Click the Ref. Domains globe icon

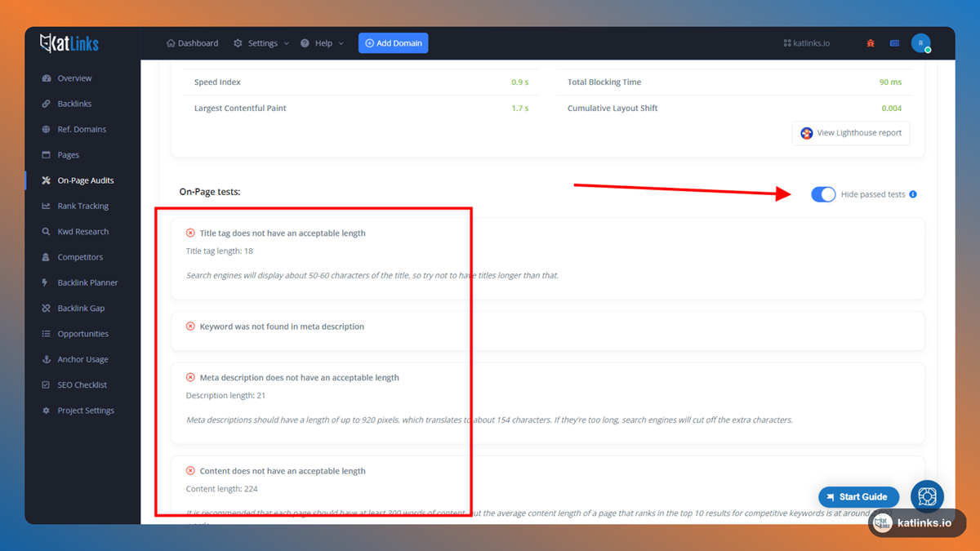coord(46,129)
